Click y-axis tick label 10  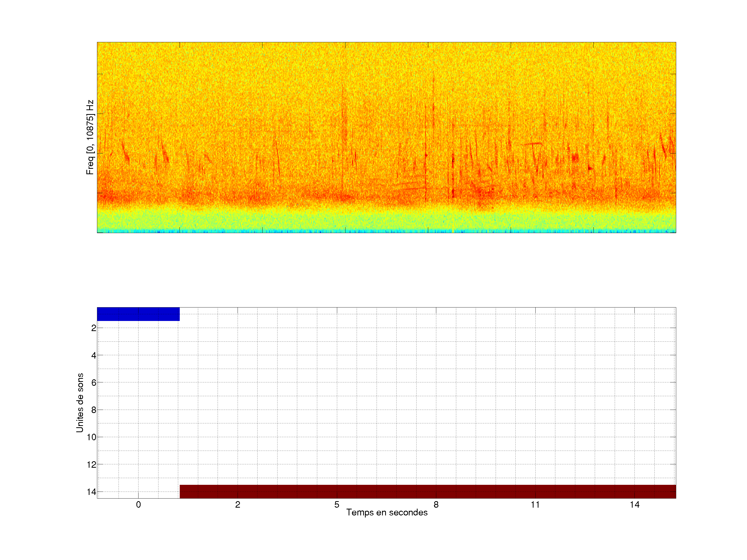(x=92, y=437)
